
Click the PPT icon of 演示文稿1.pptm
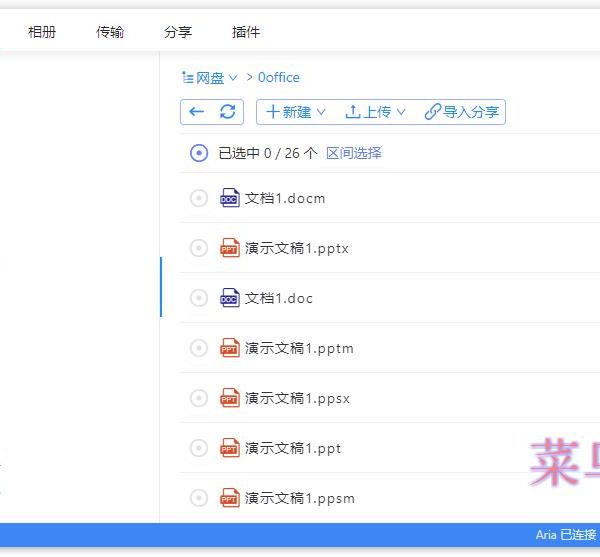(230, 348)
